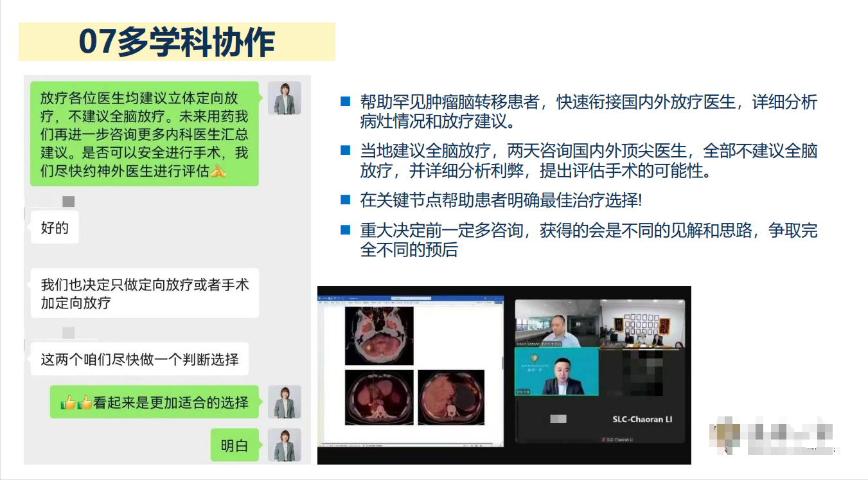Select the 好的 chat bubble
868x480 pixels.
[55, 227]
